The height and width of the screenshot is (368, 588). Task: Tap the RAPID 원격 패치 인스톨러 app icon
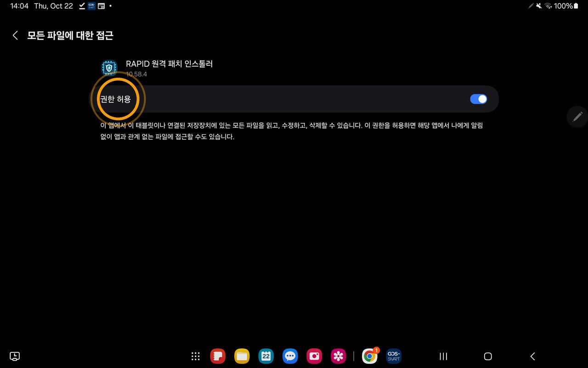[109, 68]
